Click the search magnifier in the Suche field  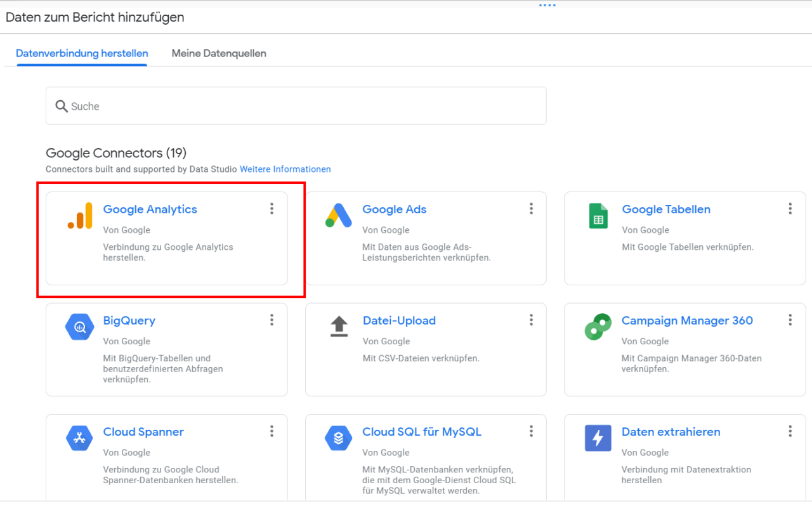pyautogui.click(x=61, y=106)
